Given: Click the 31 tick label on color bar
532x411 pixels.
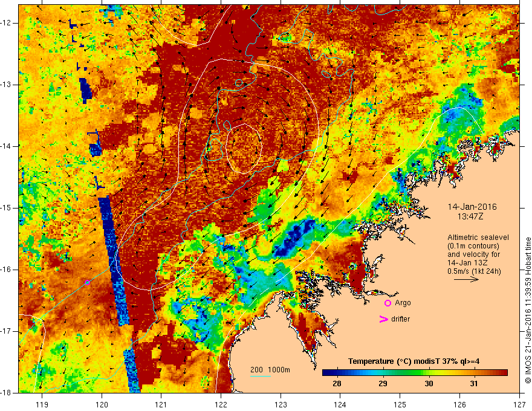Looking at the screenshot, I should 473,384.
